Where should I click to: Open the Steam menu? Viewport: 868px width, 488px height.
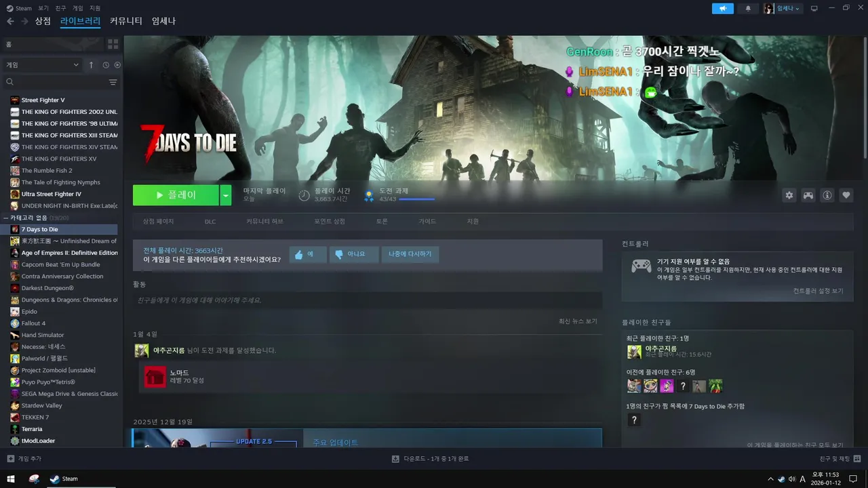19,8
